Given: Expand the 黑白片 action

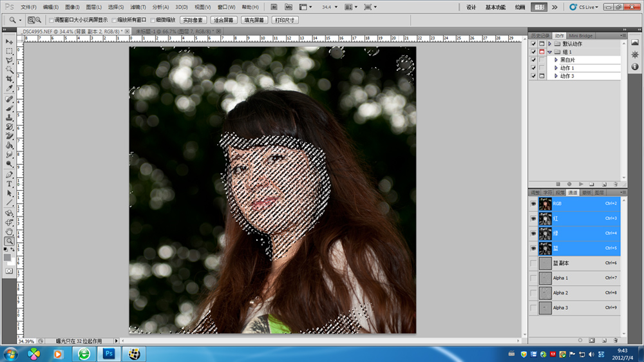Looking at the screenshot, I should (555, 60).
